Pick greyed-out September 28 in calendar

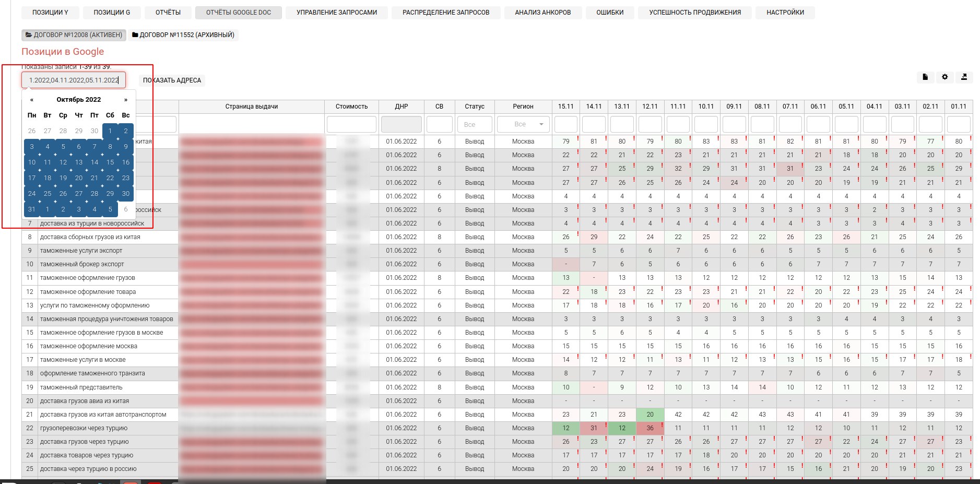tap(63, 131)
